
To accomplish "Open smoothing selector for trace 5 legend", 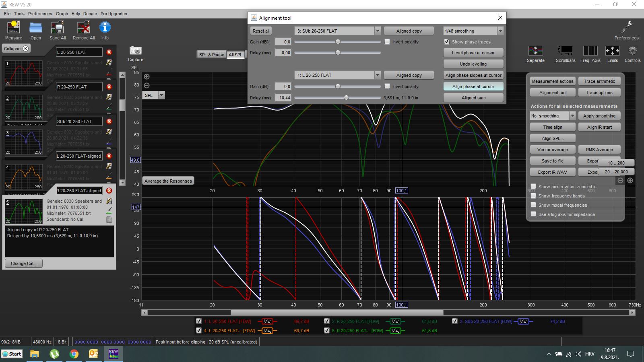I will click(x=395, y=331).
